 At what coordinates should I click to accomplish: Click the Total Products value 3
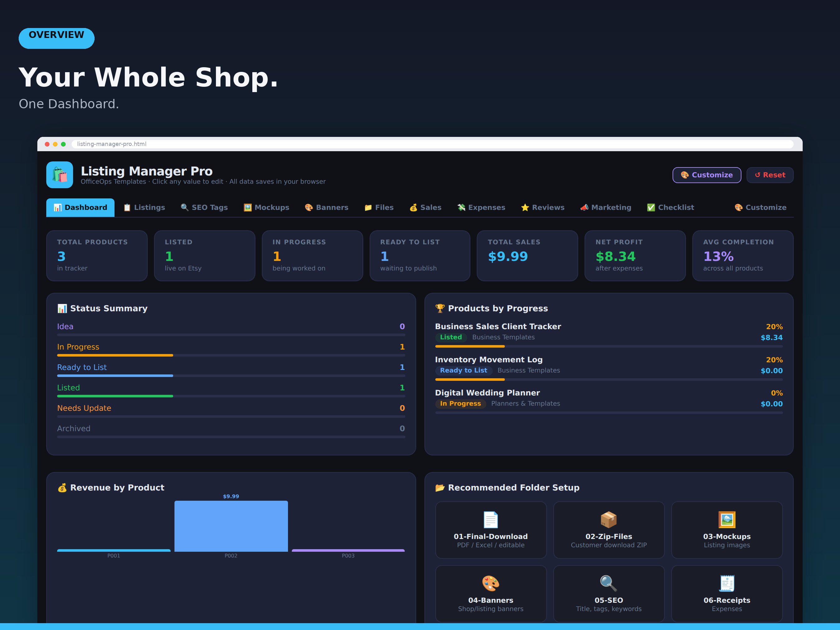point(61,256)
